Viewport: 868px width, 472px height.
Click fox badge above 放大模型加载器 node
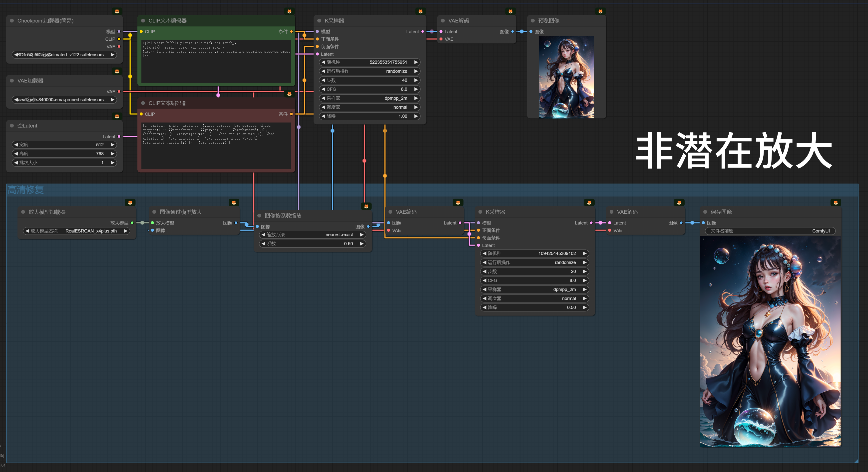tap(130, 202)
